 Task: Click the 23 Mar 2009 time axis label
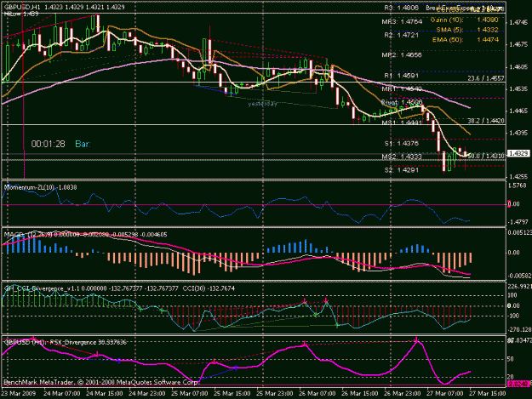coord(19,393)
